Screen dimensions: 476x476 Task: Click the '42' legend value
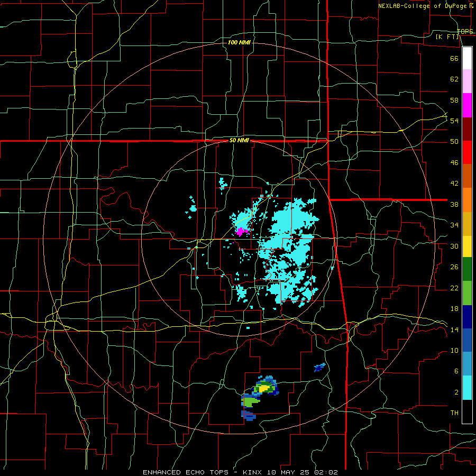pyautogui.click(x=454, y=184)
